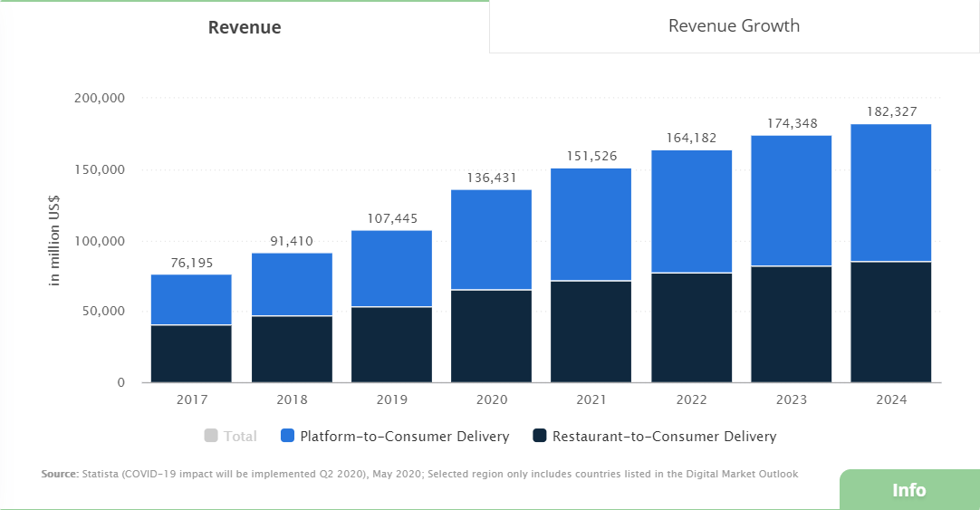Select the 2017 blue bar segment

pyautogui.click(x=191, y=299)
